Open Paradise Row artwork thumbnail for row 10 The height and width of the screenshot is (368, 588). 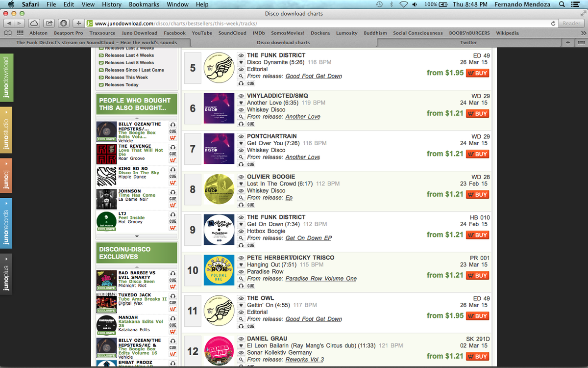coord(219,270)
